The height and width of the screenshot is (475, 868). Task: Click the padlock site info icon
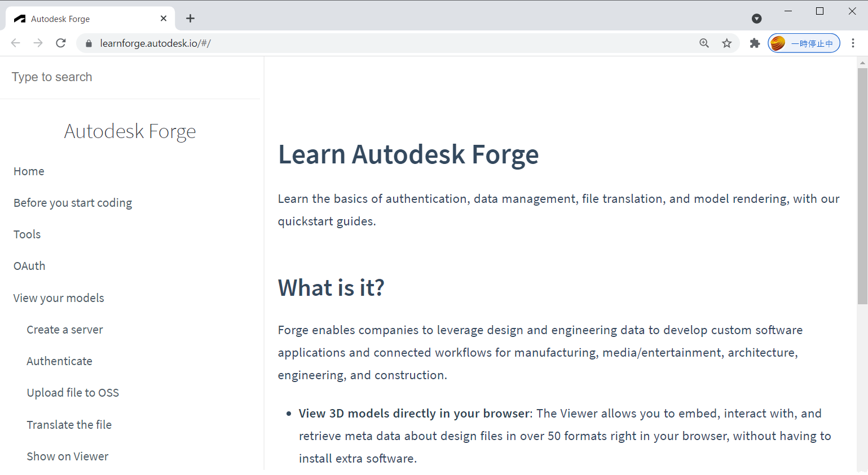[x=89, y=43]
